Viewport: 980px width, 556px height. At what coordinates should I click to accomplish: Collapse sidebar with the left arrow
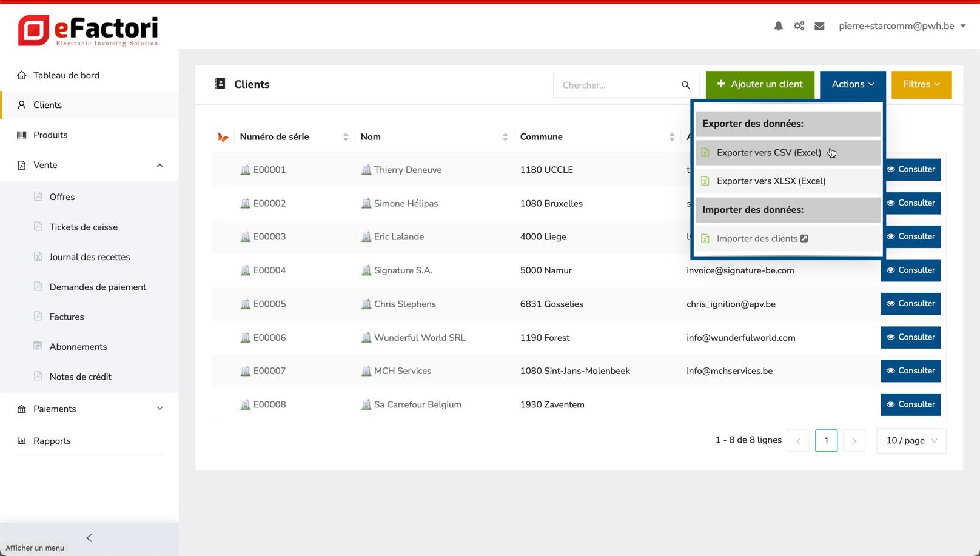pyautogui.click(x=89, y=538)
